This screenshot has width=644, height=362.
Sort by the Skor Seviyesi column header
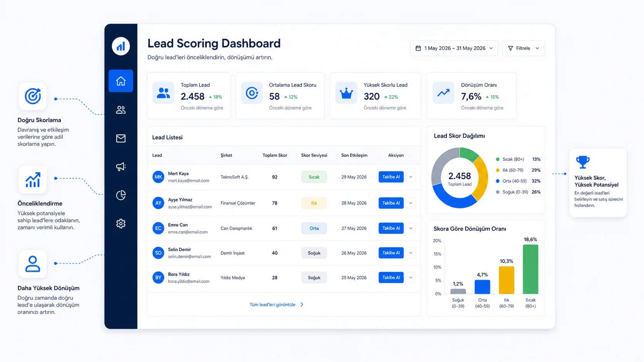[314, 155]
